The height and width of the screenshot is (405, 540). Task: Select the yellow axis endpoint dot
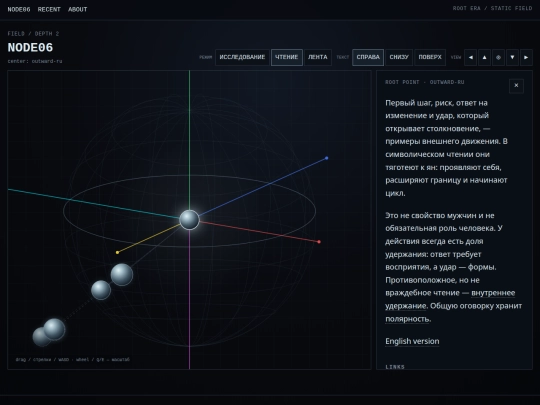click(x=117, y=252)
